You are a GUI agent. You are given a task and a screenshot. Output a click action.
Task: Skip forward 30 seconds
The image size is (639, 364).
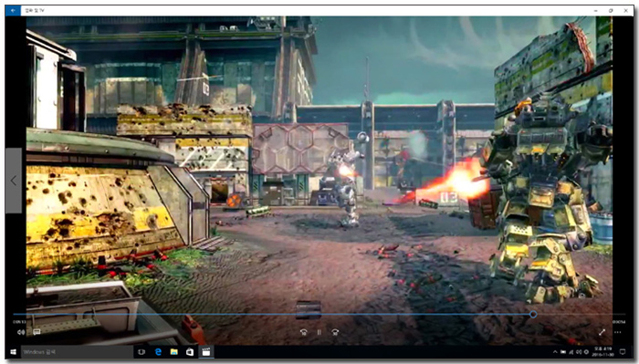pos(335,332)
